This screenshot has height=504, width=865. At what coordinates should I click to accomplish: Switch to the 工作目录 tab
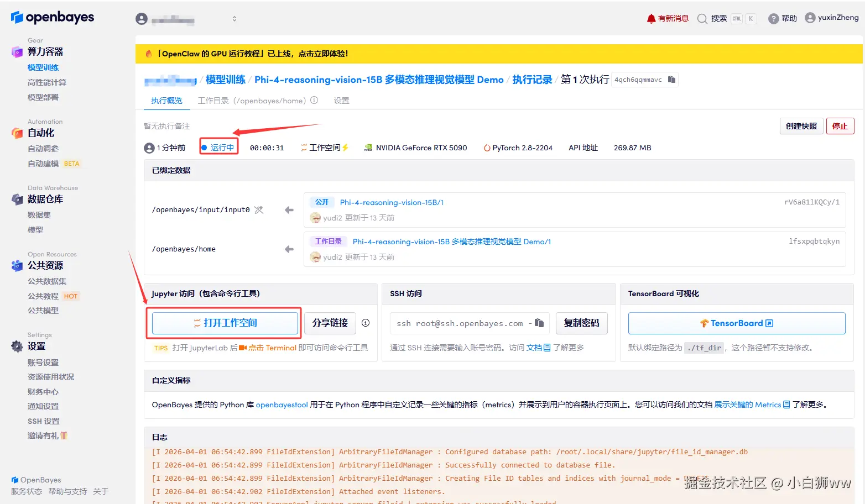[x=252, y=101]
